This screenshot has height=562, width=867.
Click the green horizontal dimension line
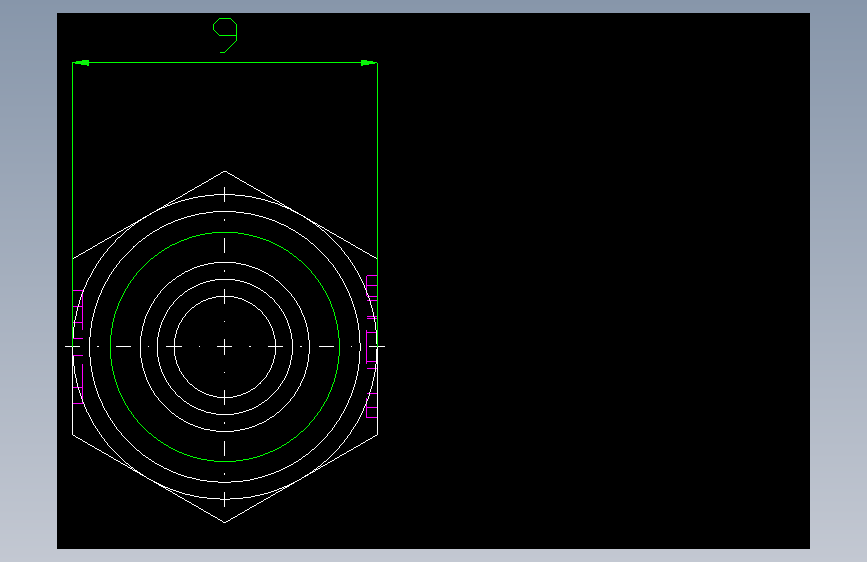(225, 63)
